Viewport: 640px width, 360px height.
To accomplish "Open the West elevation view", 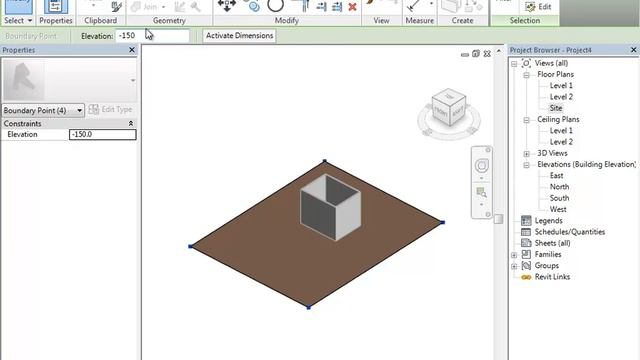I will 558,209.
